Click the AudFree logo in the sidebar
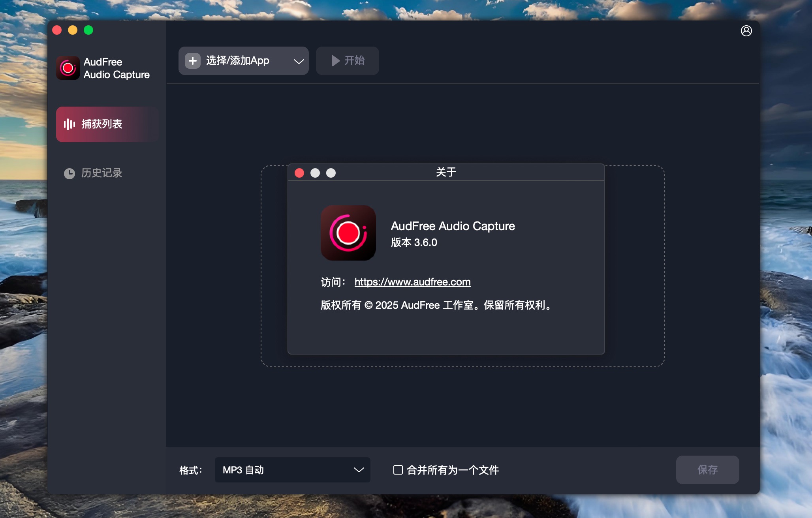 coord(68,68)
